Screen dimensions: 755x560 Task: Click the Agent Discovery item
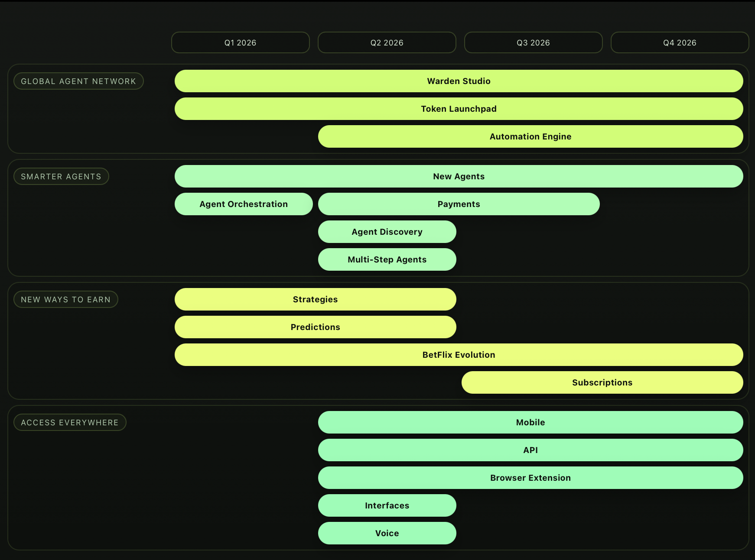click(387, 232)
